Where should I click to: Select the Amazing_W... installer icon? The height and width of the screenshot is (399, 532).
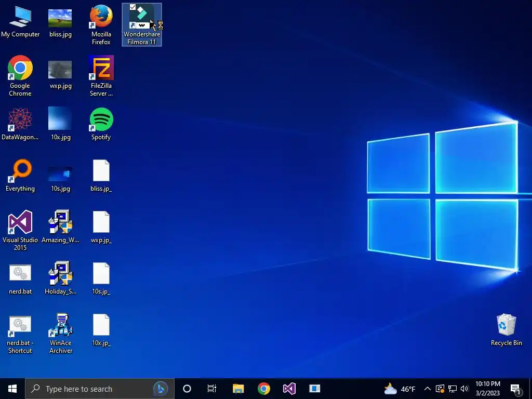[x=60, y=227]
